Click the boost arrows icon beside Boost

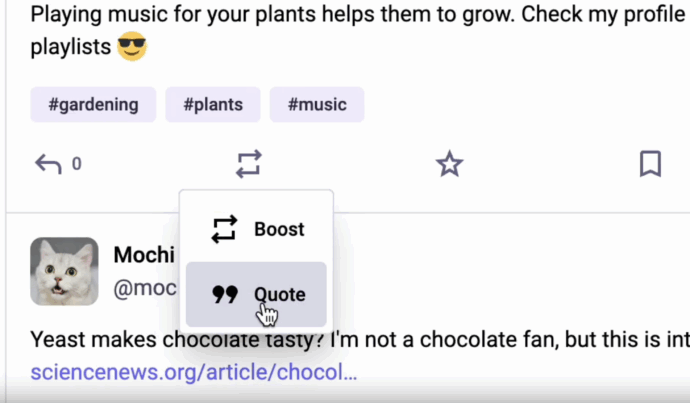tap(225, 229)
